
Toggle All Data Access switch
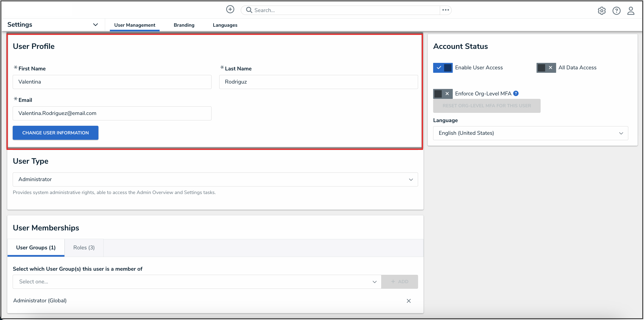click(x=546, y=68)
